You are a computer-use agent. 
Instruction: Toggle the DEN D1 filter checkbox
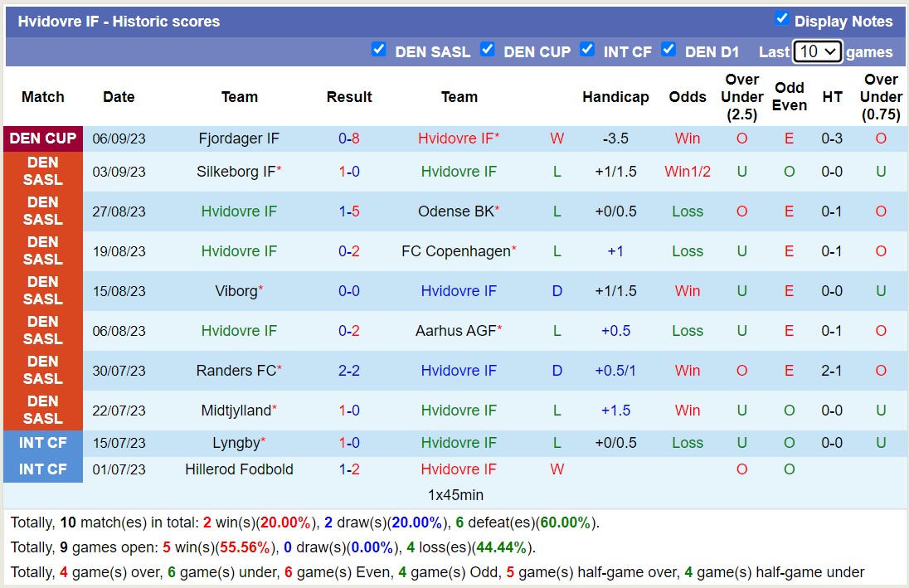[x=668, y=50]
